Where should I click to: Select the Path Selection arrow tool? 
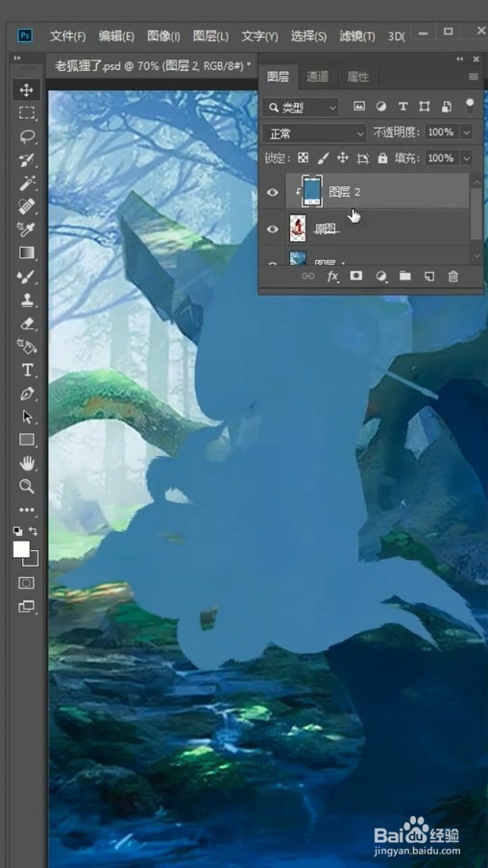coord(27,417)
